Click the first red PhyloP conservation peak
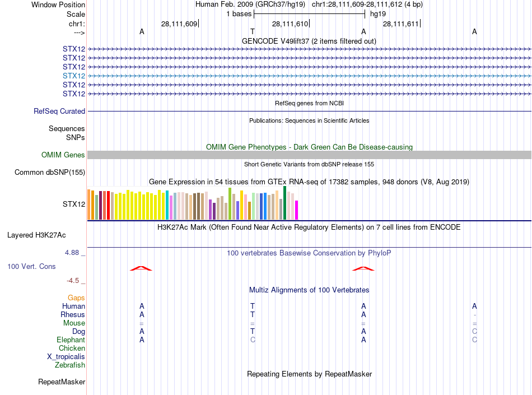This screenshot has width=532, height=395. (141, 268)
